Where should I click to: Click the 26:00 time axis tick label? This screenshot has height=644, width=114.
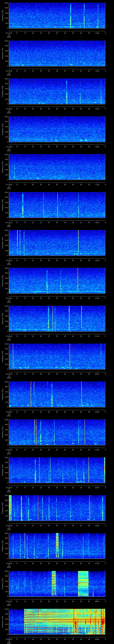97,525
